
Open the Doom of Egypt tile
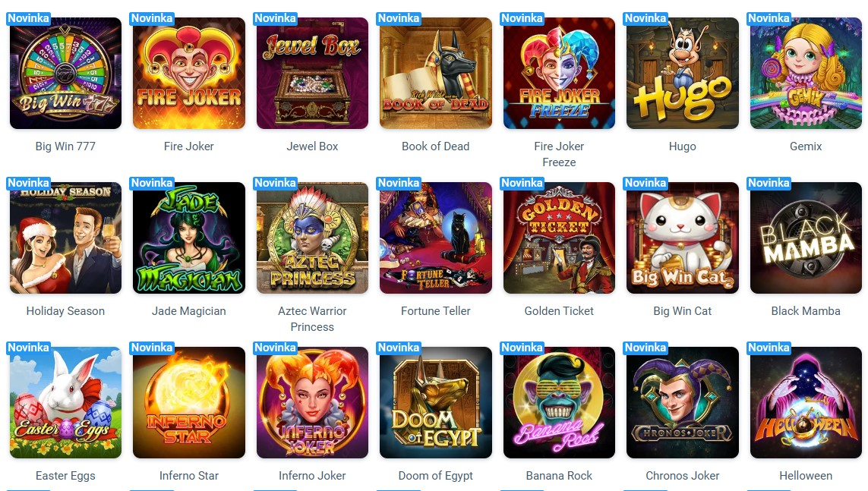tap(436, 402)
